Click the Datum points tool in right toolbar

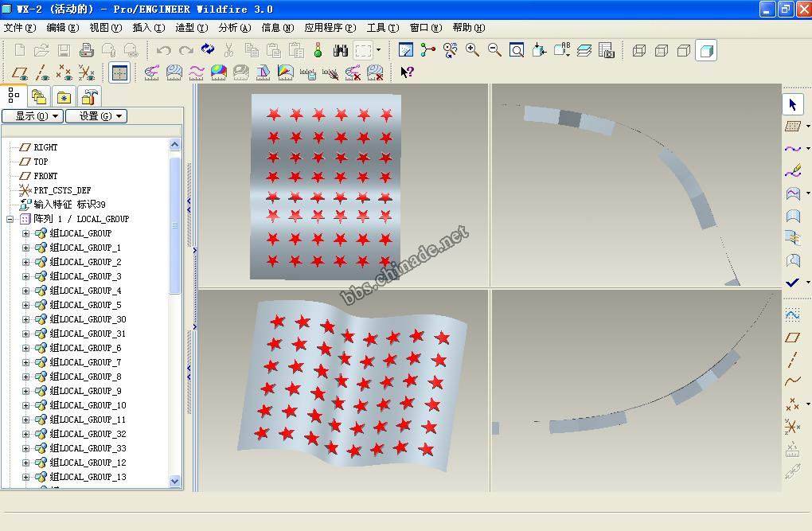click(792, 404)
